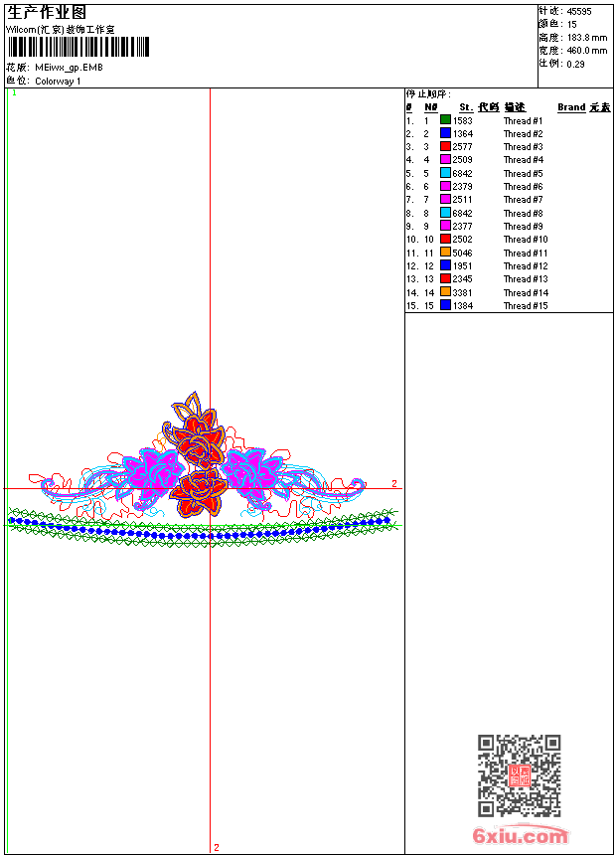Screen dimensions: 616x855
Task: Click the cyan swatch for Thread #5
Action: [445, 173]
